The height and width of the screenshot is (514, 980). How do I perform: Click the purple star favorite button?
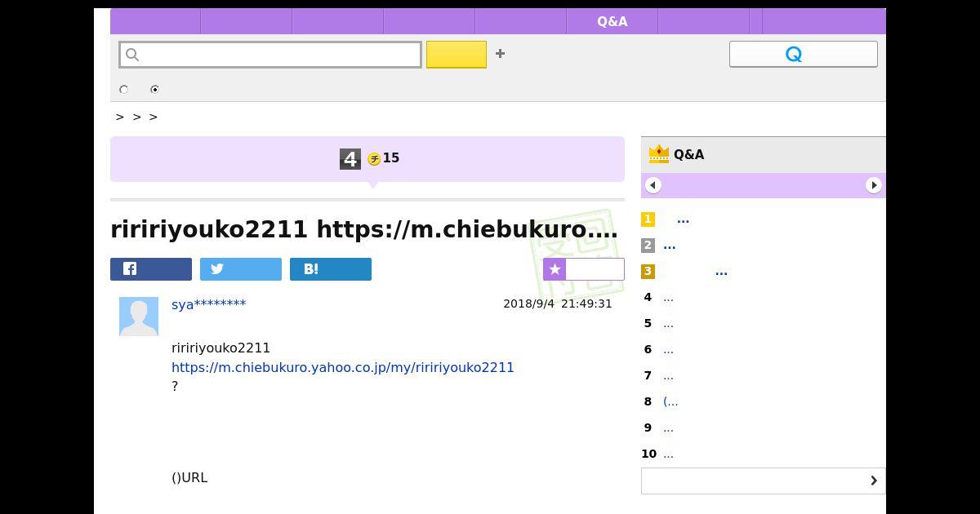[584, 269]
